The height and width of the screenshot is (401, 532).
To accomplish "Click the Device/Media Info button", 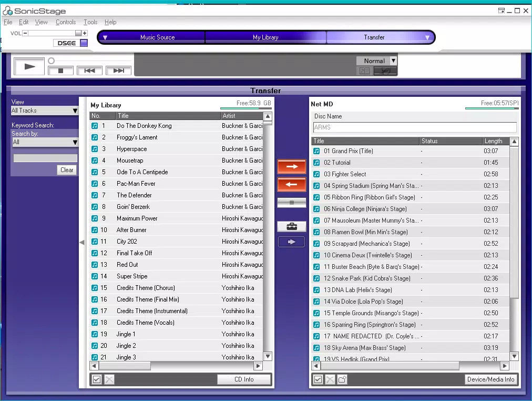I will click(490, 379).
